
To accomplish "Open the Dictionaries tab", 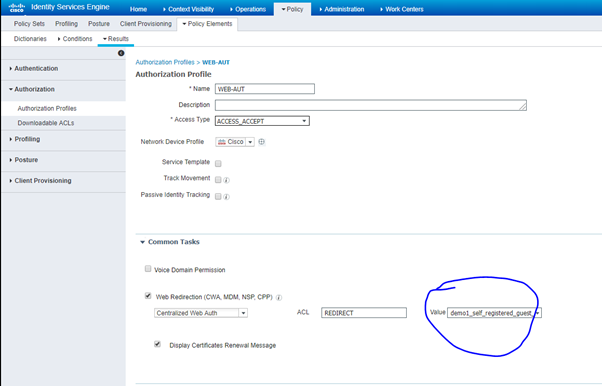I will click(x=30, y=39).
